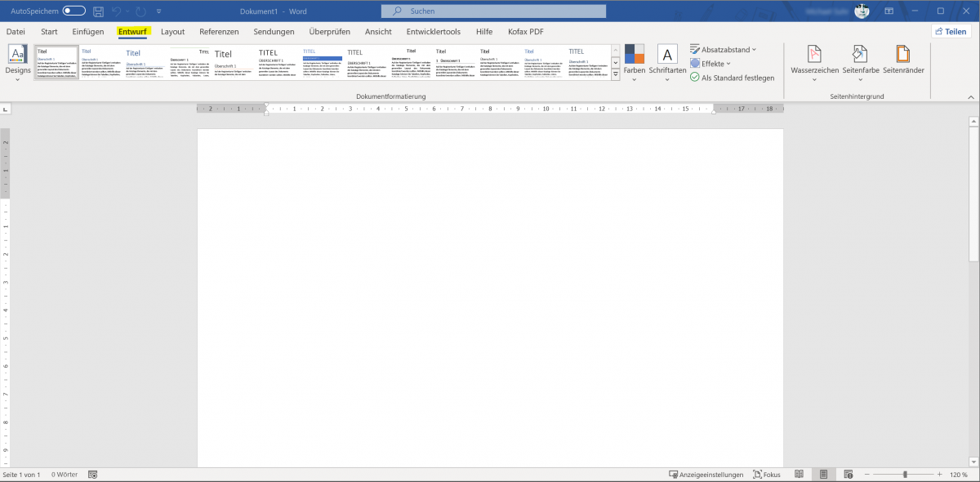Click the Teilen button
The height and width of the screenshot is (482, 980).
(x=950, y=30)
